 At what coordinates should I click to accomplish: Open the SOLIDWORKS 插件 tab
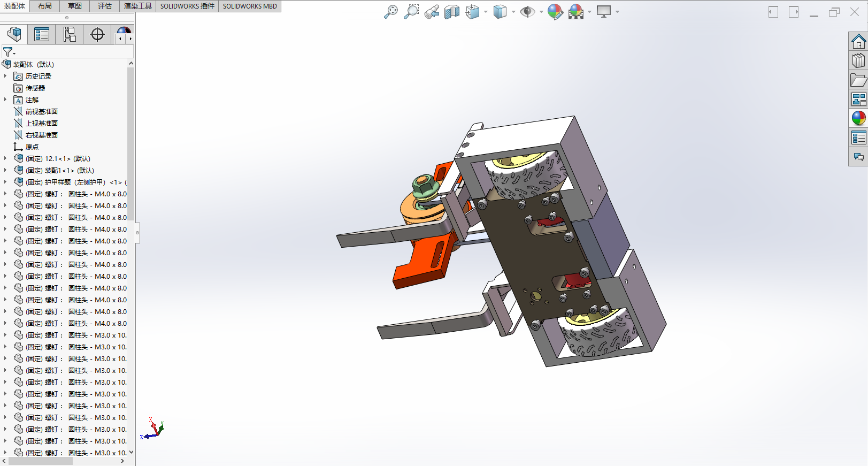pyautogui.click(x=187, y=6)
